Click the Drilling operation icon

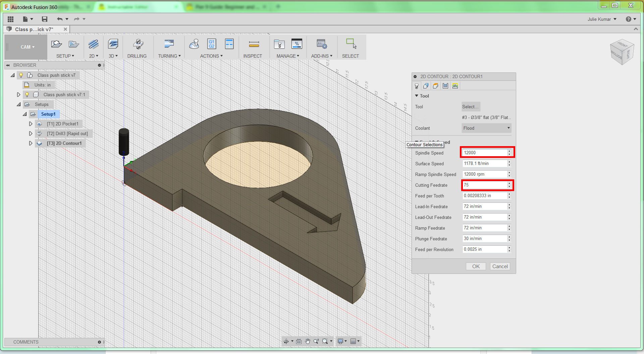point(138,44)
